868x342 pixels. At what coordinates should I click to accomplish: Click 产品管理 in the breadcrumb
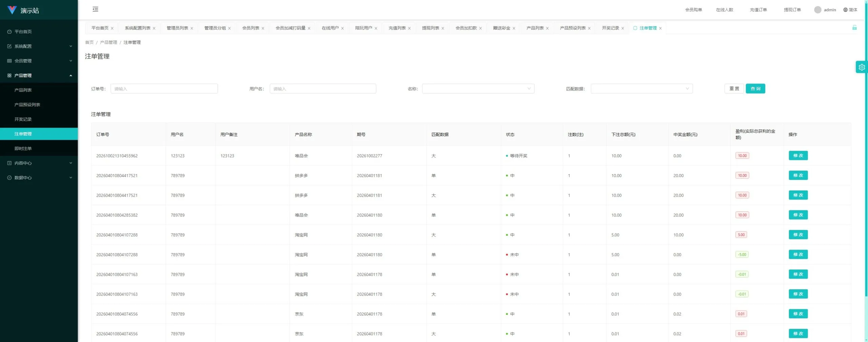click(108, 42)
